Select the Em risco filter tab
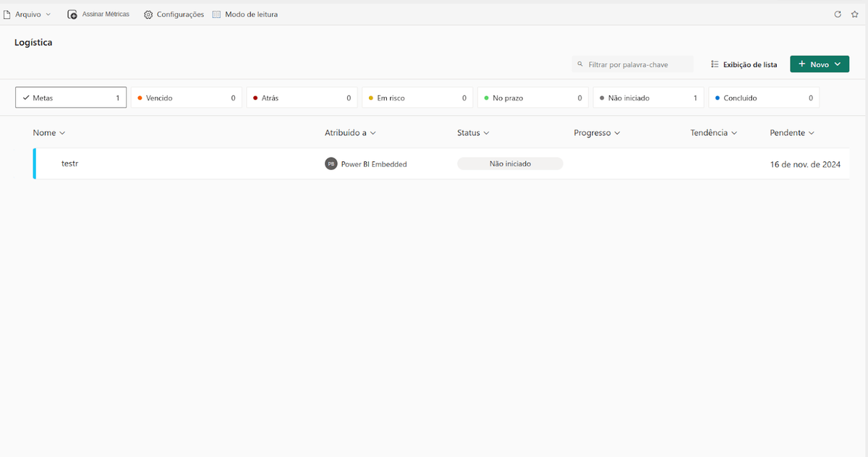This screenshot has height=457, width=868. pyautogui.click(x=417, y=98)
